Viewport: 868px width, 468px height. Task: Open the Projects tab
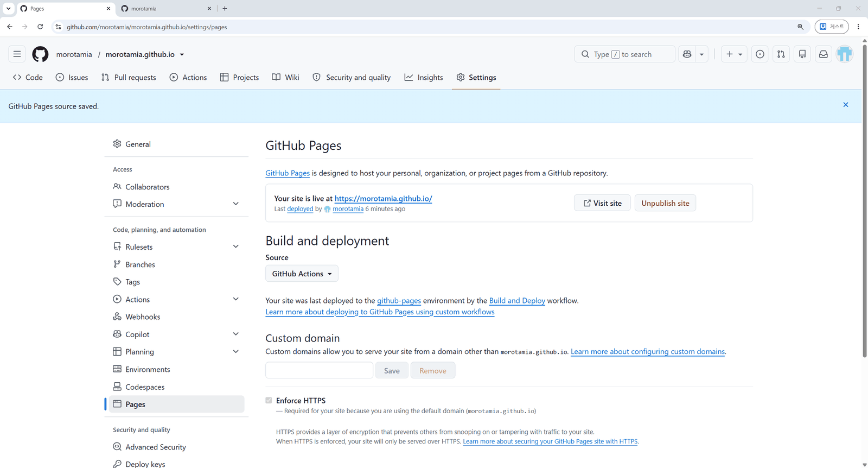point(239,78)
